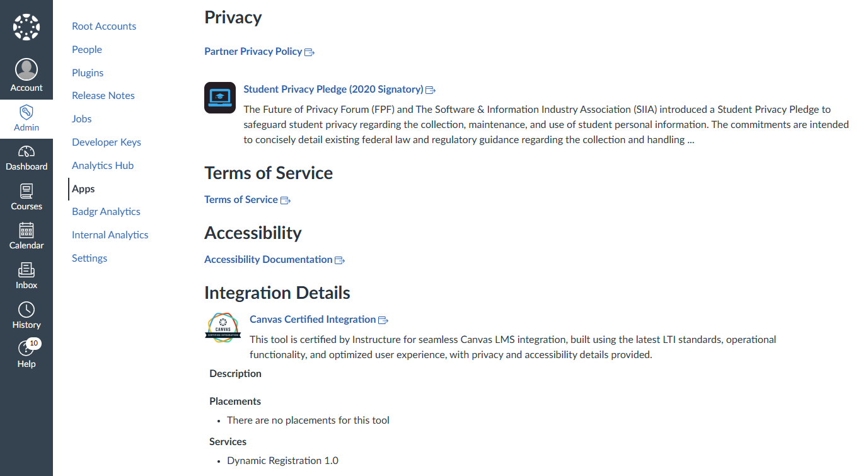Follow the Terms of Service link

pos(247,200)
